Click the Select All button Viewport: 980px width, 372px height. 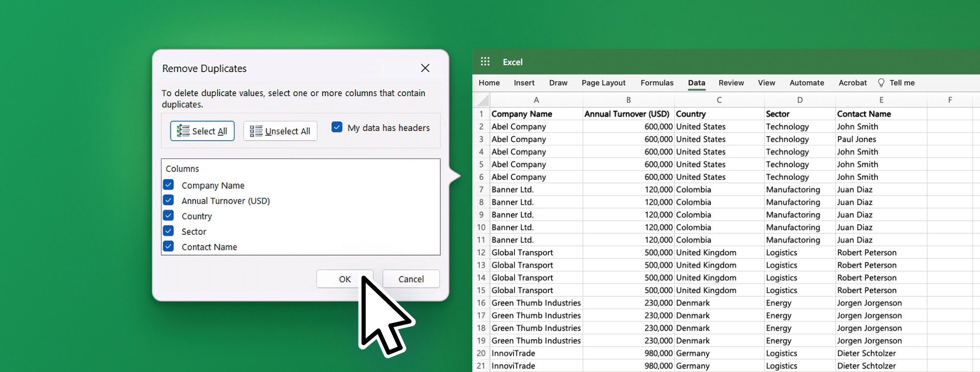pyautogui.click(x=202, y=131)
